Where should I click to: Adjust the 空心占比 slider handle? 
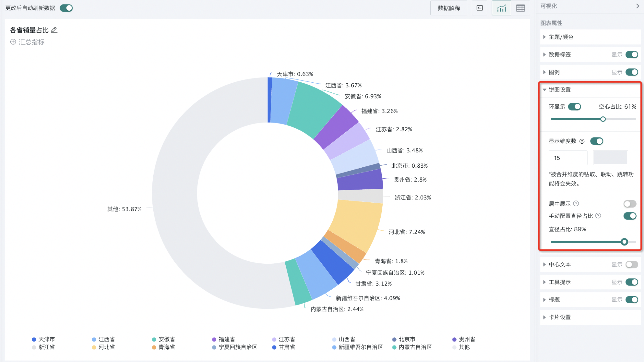coord(603,119)
